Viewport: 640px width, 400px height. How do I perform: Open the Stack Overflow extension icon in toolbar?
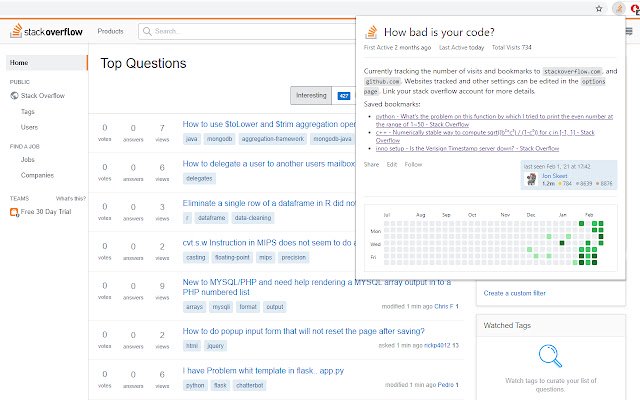click(619, 9)
